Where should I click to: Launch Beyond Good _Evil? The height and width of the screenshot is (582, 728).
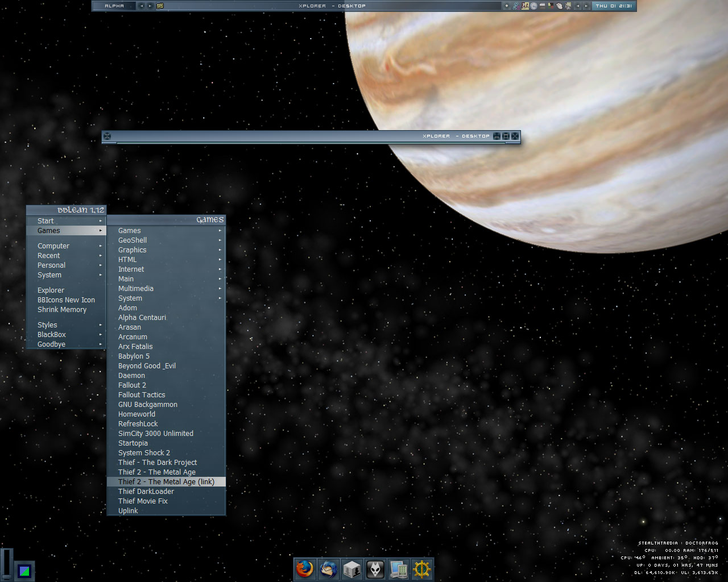pos(167,366)
